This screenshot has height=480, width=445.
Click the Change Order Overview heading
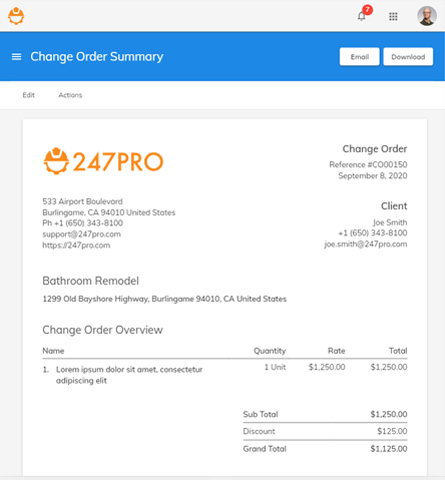[103, 330]
